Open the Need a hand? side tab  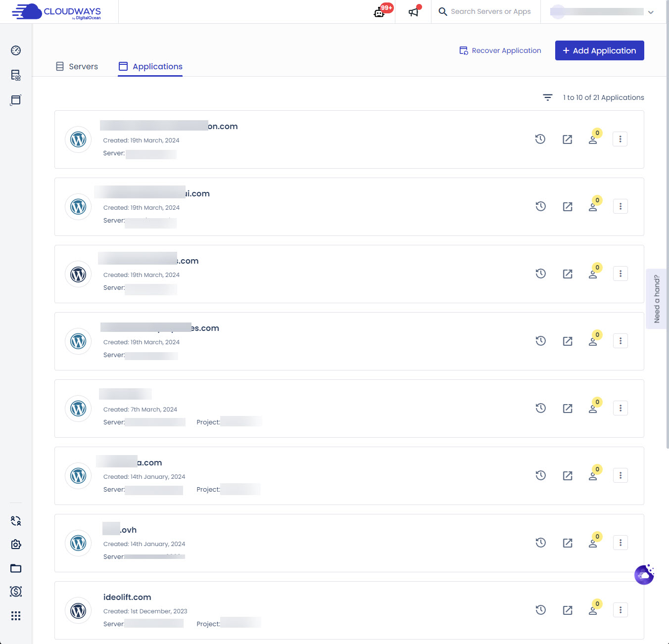click(657, 299)
